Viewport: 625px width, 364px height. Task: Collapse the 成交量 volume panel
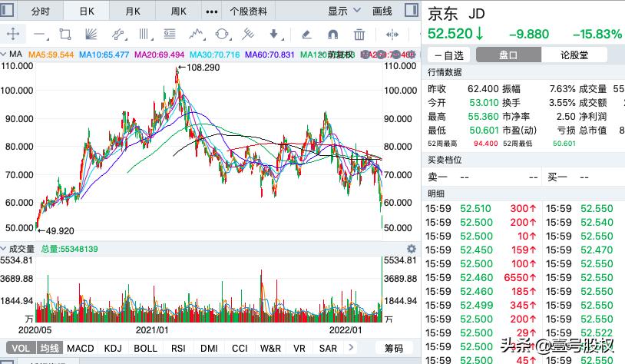pos(4,249)
